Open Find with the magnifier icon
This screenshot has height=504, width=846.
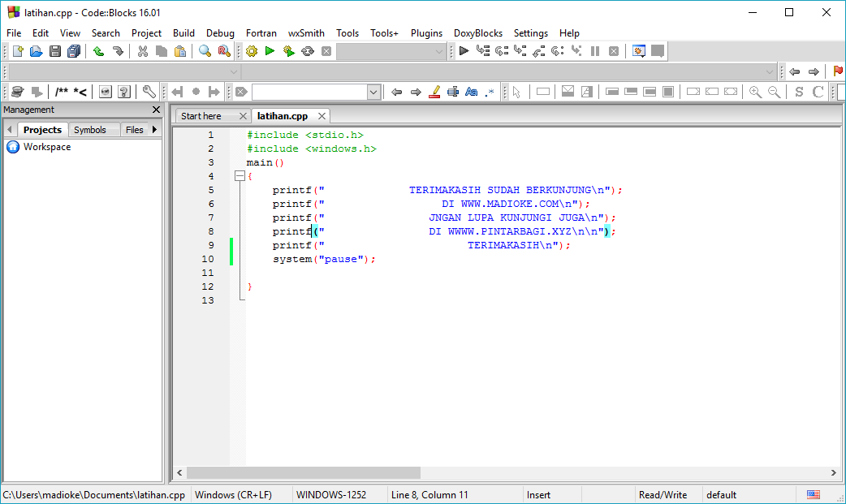coord(204,50)
